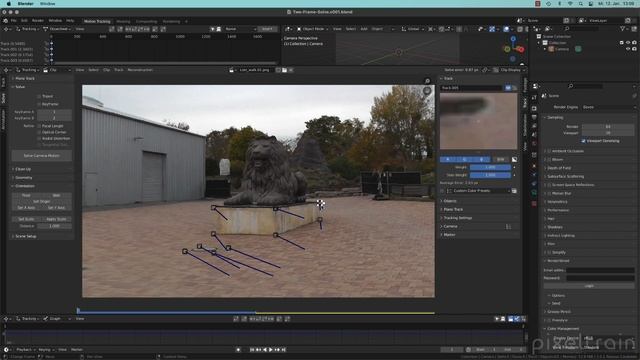
Task: Enable the Ambient Occlusion checkbox
Action: pos(549,151)
